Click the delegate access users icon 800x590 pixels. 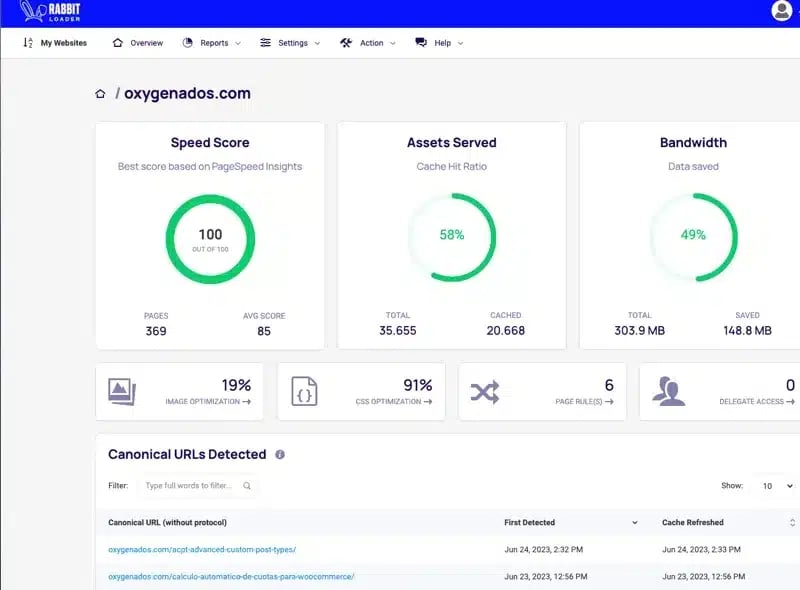coord(667,392)
